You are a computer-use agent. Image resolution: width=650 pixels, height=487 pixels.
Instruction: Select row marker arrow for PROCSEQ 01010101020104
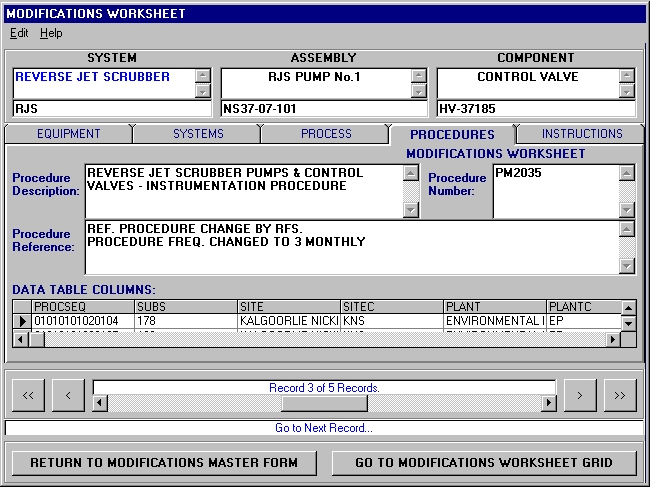coord(22,321)
